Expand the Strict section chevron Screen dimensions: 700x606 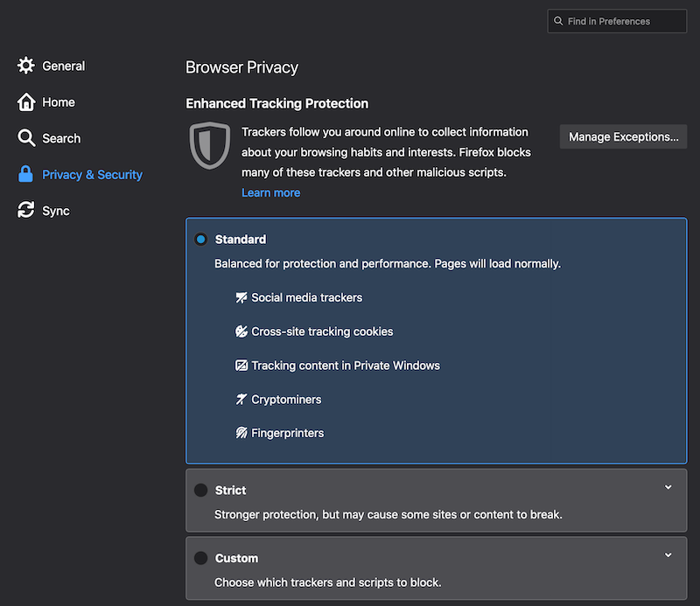(668, 487)
